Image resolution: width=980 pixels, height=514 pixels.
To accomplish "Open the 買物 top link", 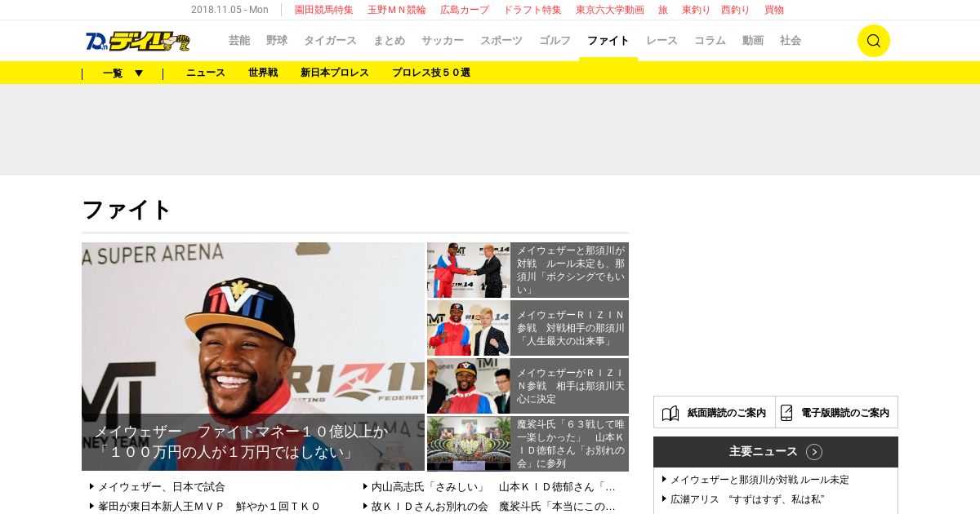I will 774,10.
